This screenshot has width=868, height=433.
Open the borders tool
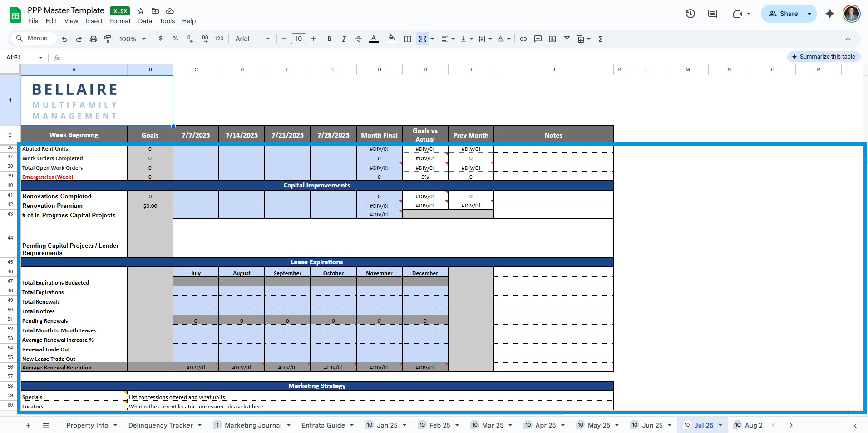point(408,39)
